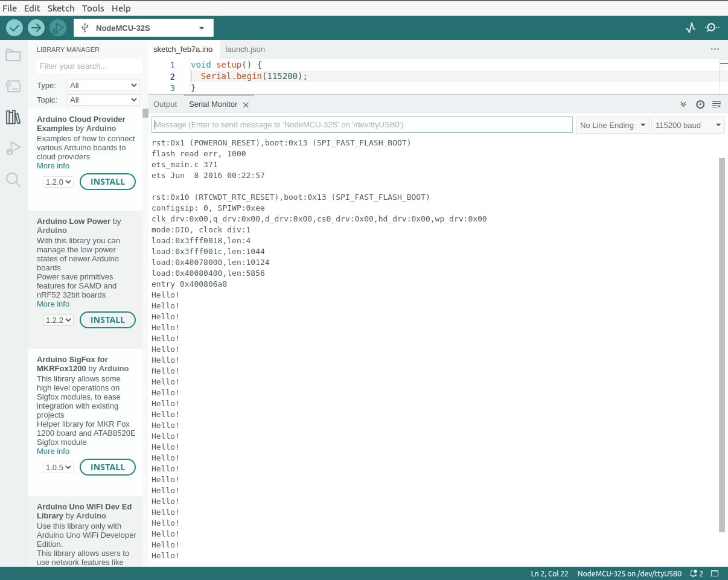Toggle autoscroll in Serial Monitor
Screen dimensions: 728x580
click(683, 104)
